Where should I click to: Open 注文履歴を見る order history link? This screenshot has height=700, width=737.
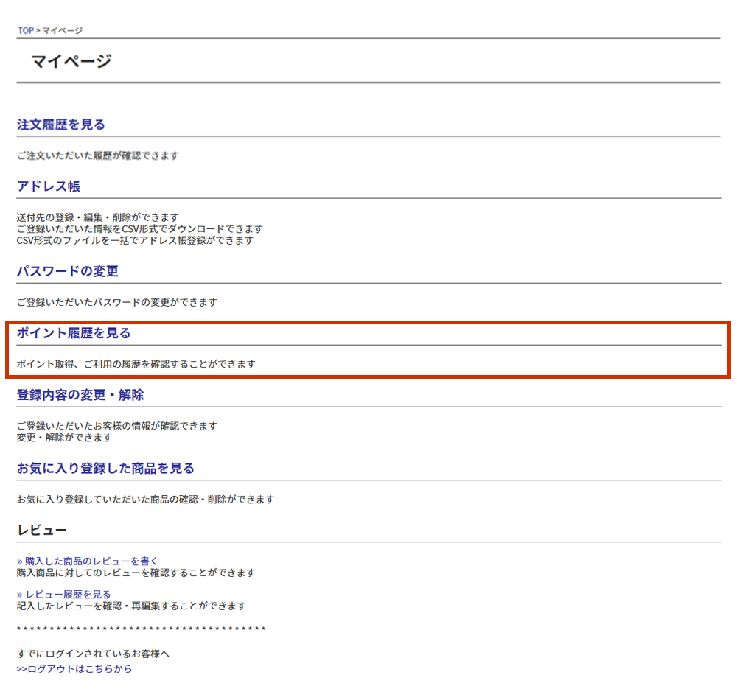coord(61,125)
